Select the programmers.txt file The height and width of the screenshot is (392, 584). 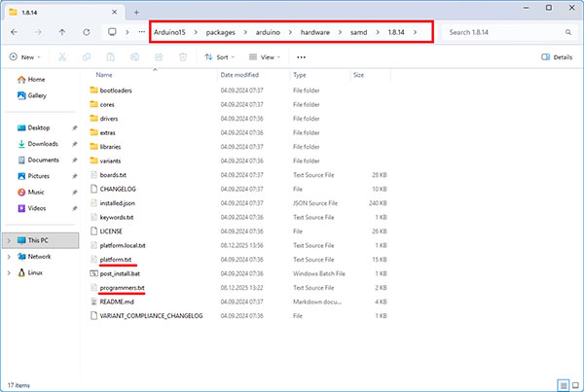point(122,288)
